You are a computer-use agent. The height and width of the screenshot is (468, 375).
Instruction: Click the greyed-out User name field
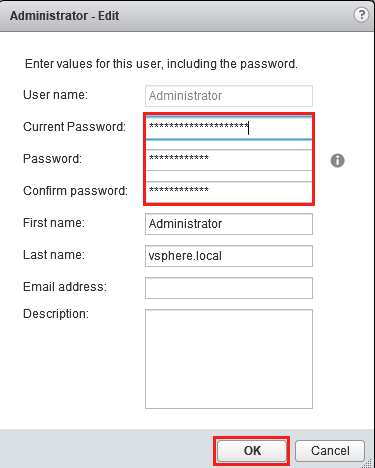click(229, 96)
